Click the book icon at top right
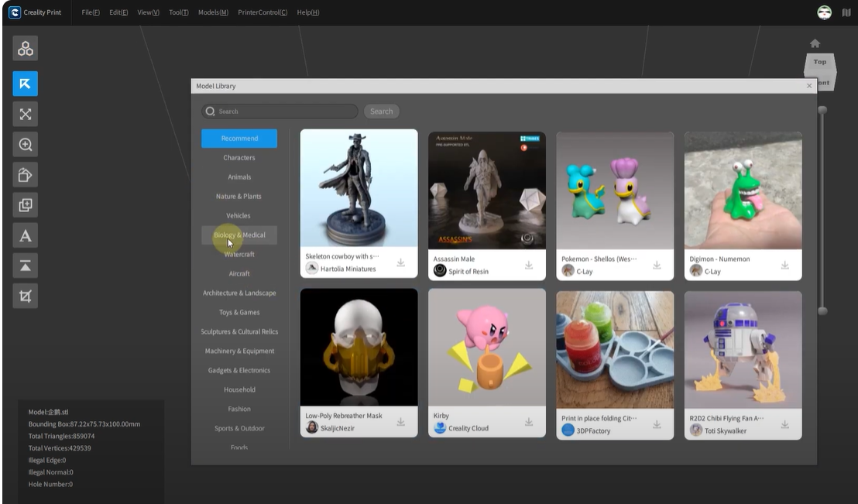858x504 pixels. pos(846,12)
